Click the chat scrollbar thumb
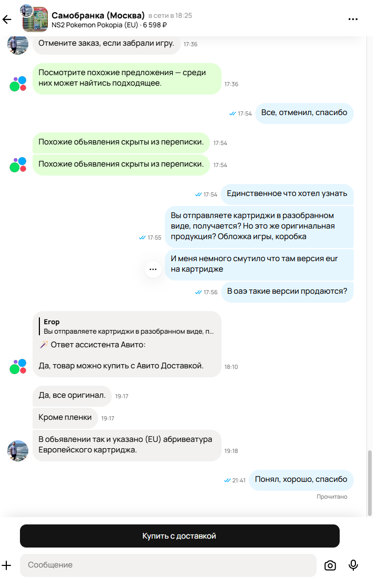The image size is (378, 588). click(370, 483)
